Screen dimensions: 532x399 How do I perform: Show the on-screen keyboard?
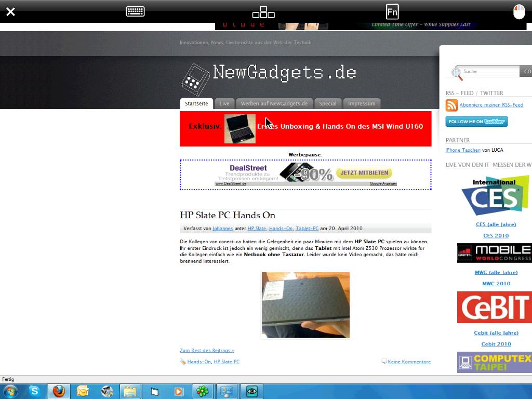pos(135,11)
